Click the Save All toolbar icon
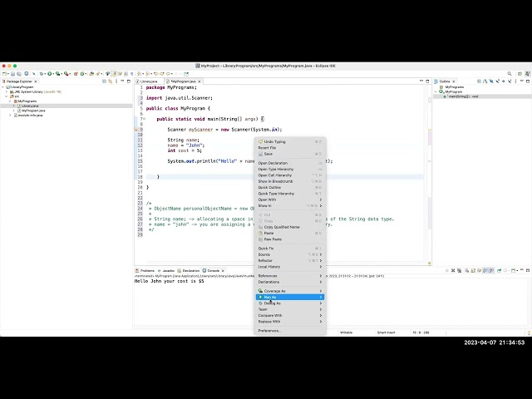 coord(19,74)
